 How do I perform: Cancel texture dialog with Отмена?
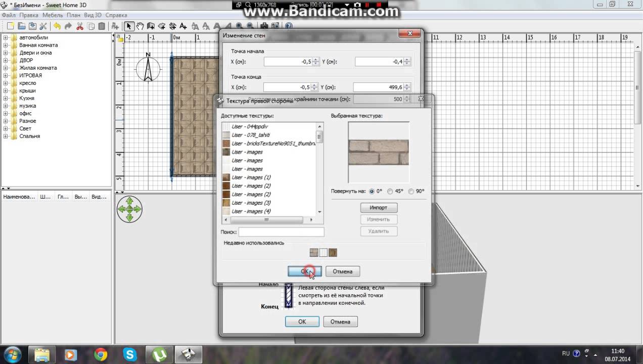(x=342, y=271)
